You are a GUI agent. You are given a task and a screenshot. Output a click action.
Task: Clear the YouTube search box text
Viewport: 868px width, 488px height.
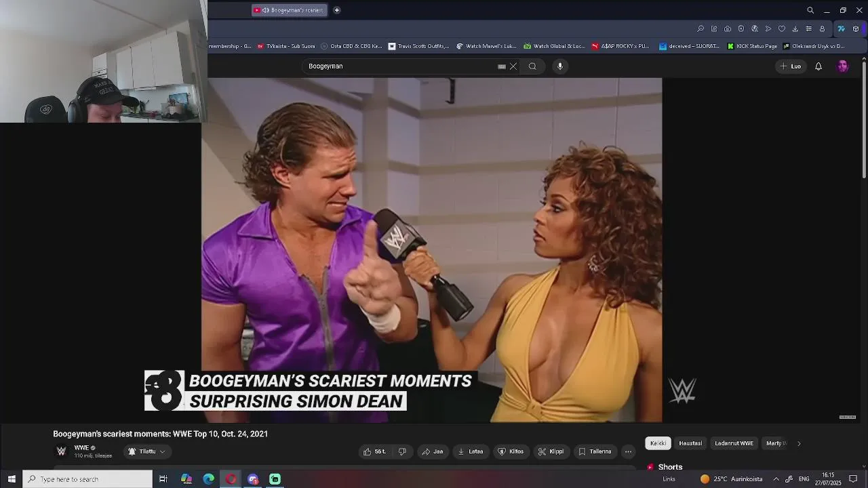point(513,66)
